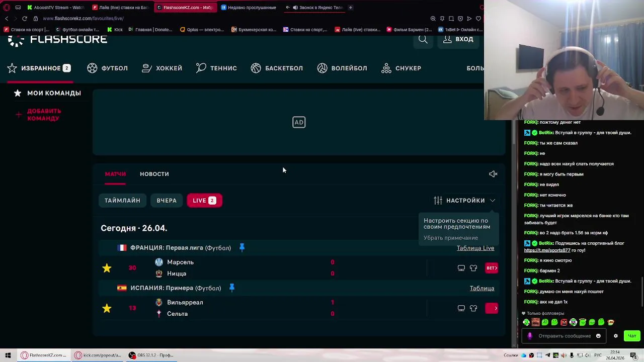Choose the ТАЙМЛАЙН filter
Image resolution: width=644 pixels, height=362 pixels.
122,201
